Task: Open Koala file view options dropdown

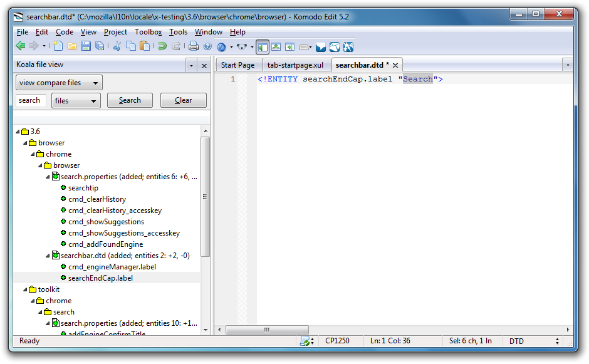Action: click(191, 66)
